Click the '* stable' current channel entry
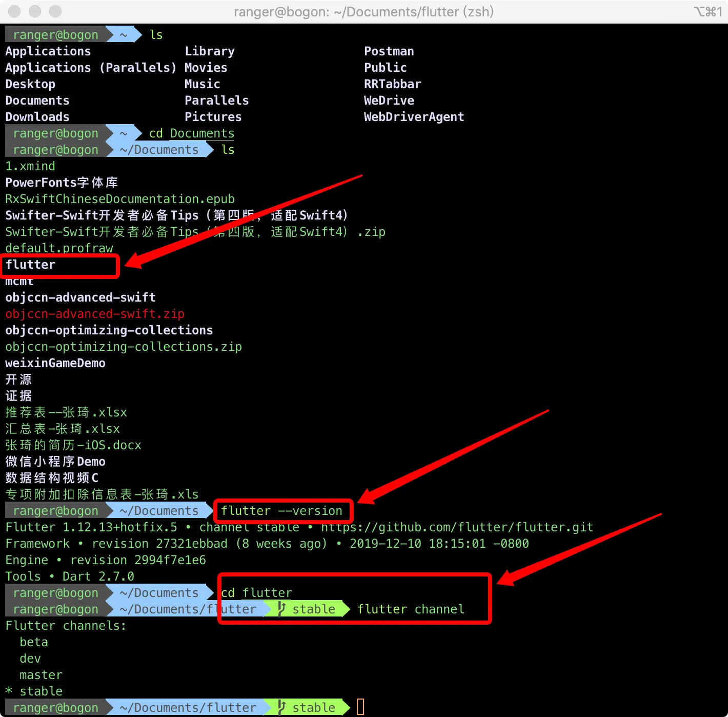The width and height of the screenshot is (728, 717). [x=34, y=691]
